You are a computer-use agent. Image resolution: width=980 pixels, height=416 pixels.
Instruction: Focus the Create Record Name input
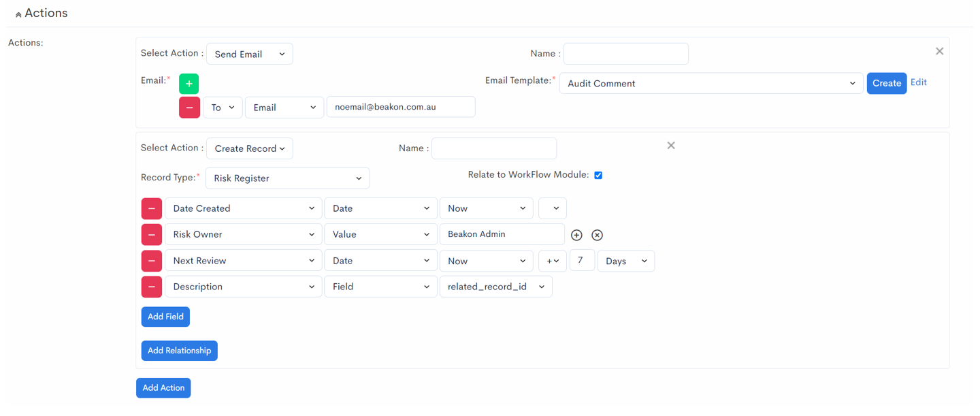tap(494, 148)
